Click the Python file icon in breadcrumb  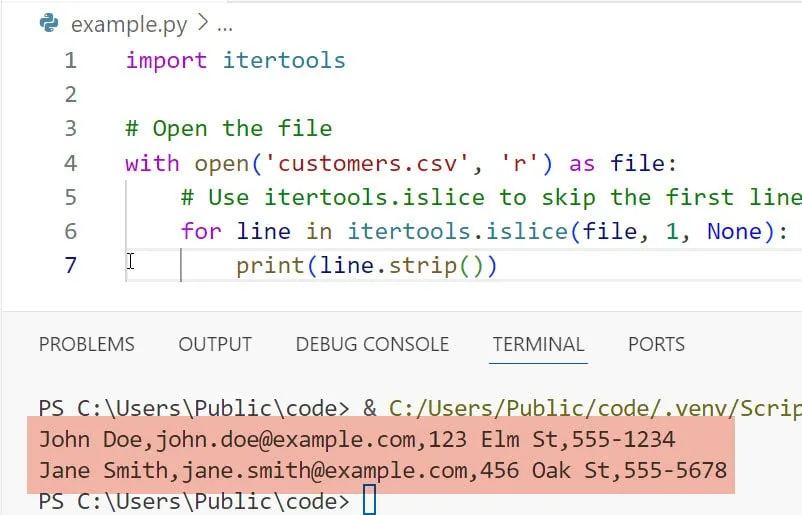click(50, 24)
